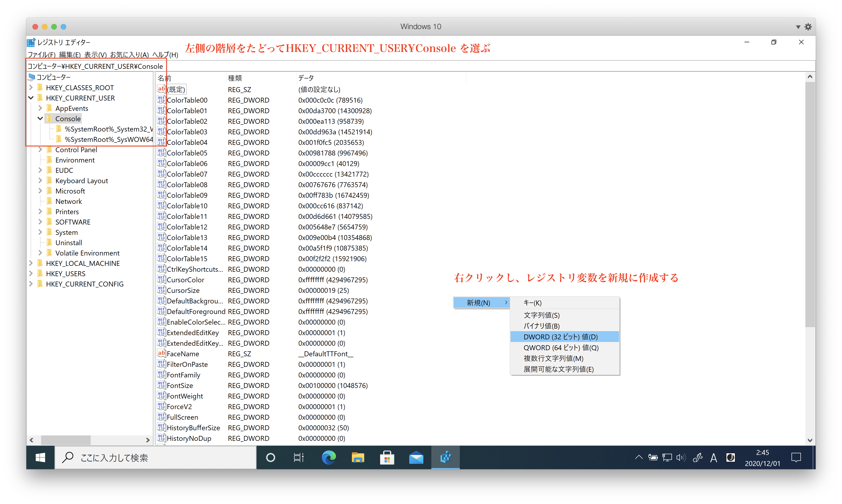This screenshot has width=842, height=504.
Task: Choose QWORD (64 ビット) 値(Q) item
Action: click(565, 347)
